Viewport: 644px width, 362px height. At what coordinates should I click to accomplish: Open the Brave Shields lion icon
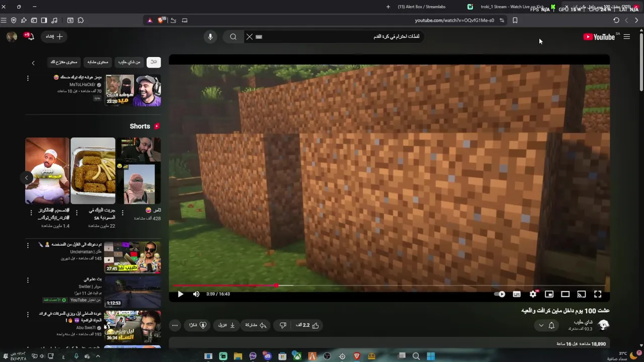(x=161, y=20)
